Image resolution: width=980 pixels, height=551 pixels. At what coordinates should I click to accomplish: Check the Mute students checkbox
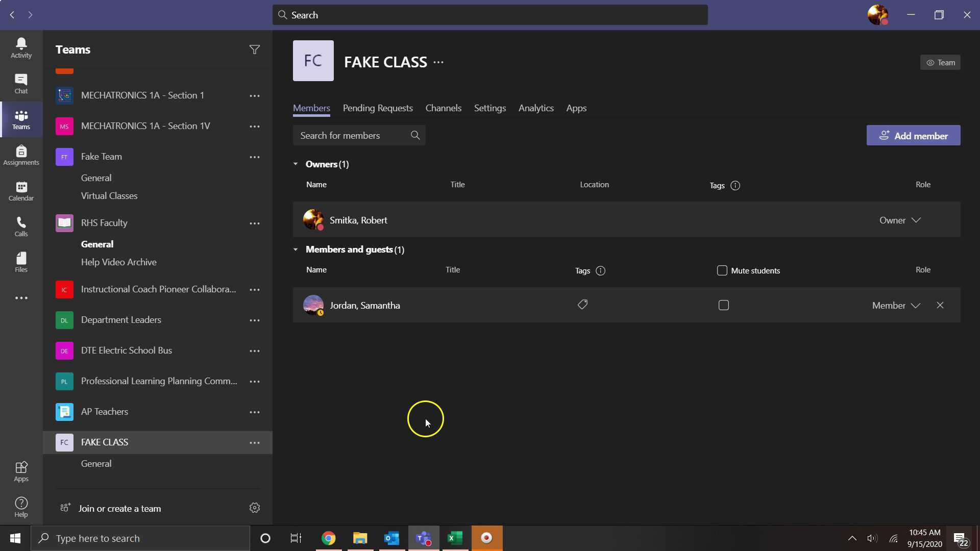pyautogui.click(x=722, y=270)
